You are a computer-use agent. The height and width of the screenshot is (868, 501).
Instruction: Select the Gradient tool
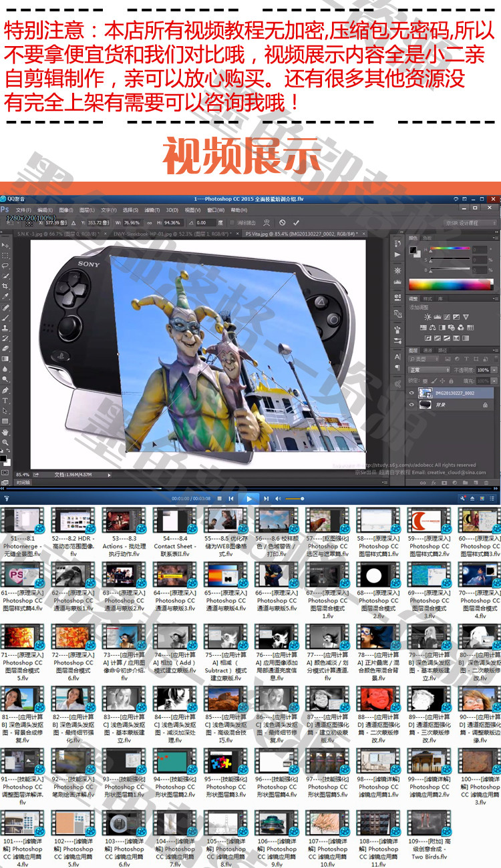point(5,359)
